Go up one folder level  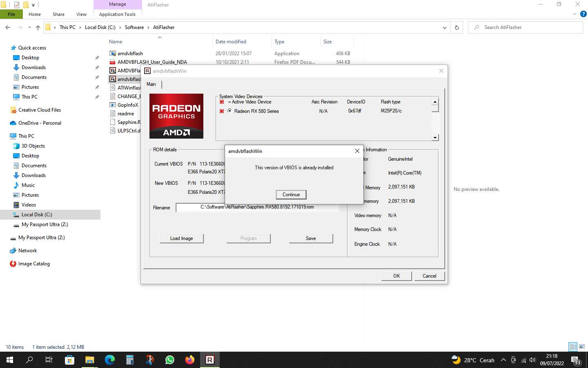coord(38,27)
